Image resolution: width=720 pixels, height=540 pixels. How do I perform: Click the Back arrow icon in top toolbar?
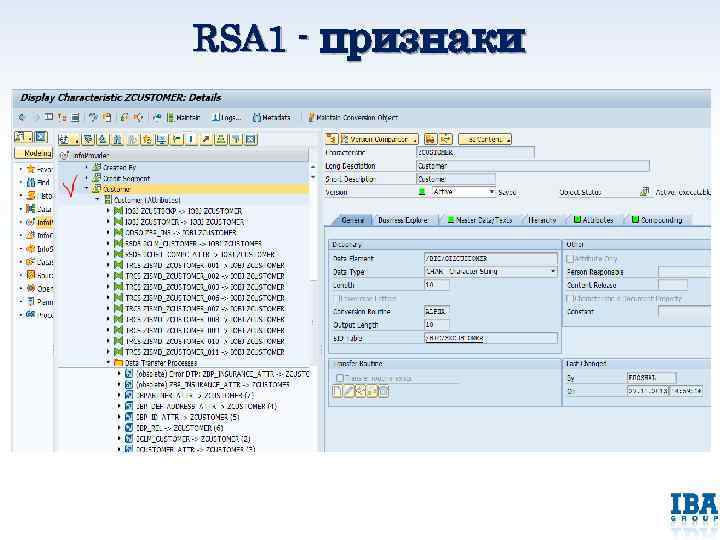22,118
